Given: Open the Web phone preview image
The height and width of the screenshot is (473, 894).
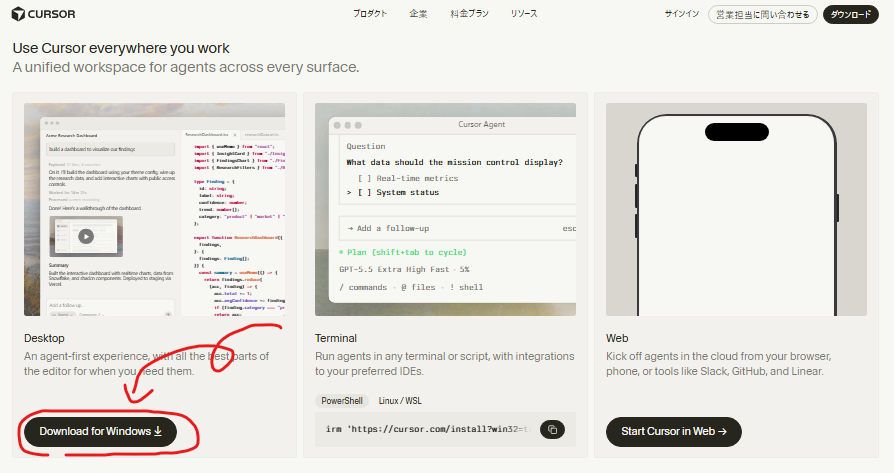Looking at the screenshot, I should click(x=736, y=209).
